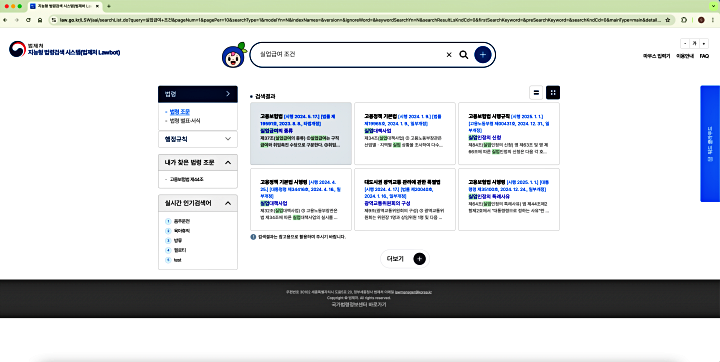This screenshot has width=720, height=362.
Task: Switch to list view layout icon
Action: tap(536, 92)
